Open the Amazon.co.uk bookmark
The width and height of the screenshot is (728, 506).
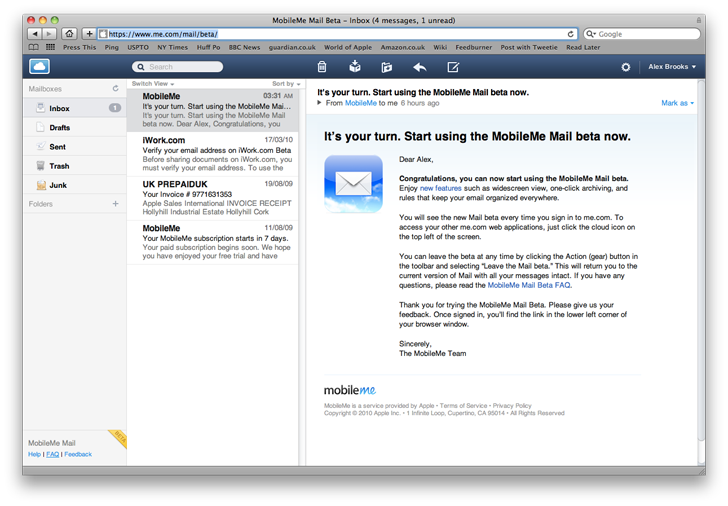click(x=403, y=47)
